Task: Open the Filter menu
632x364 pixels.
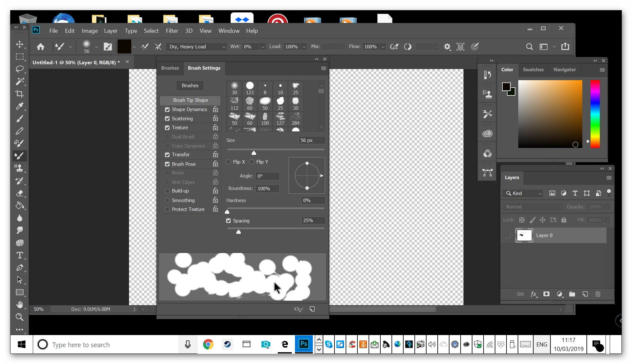Action: tap(172, 31)
